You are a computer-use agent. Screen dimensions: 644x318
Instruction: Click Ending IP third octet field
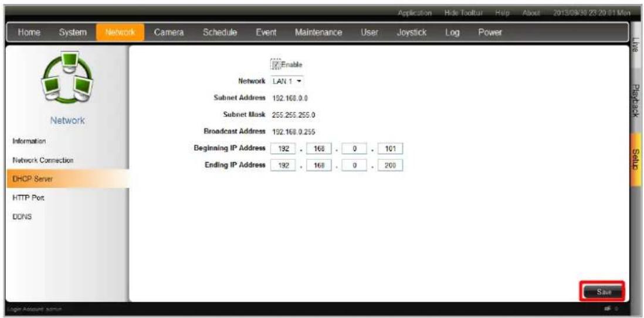click(x=353, y=166)
